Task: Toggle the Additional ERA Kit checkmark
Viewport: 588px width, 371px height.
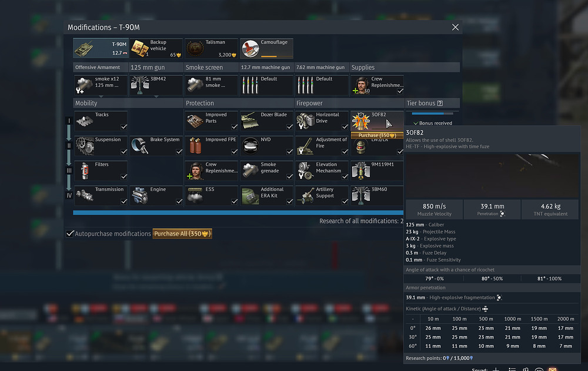Action: (288, 201)
